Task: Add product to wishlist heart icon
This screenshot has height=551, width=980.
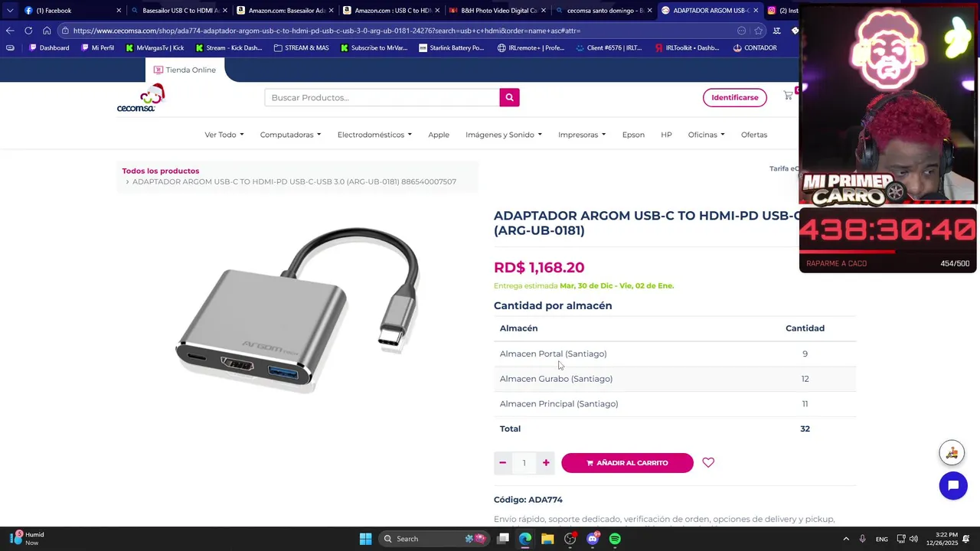Action: coord(708,462)
